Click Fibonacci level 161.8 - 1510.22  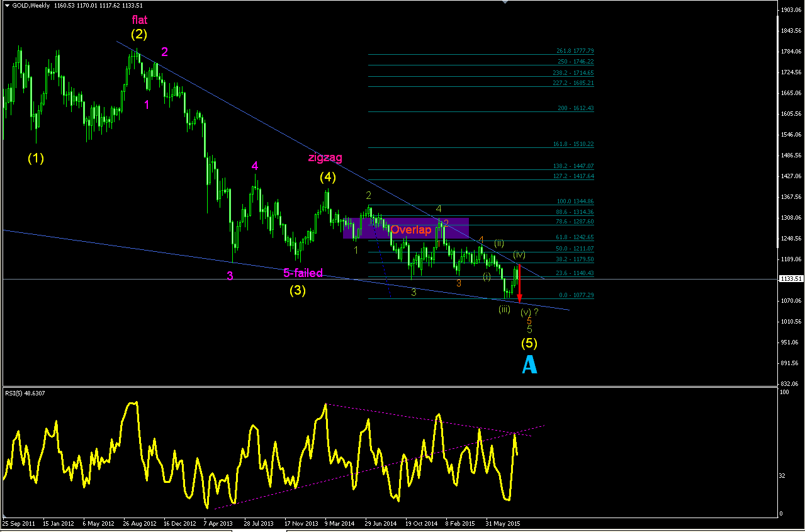point(573,144)
